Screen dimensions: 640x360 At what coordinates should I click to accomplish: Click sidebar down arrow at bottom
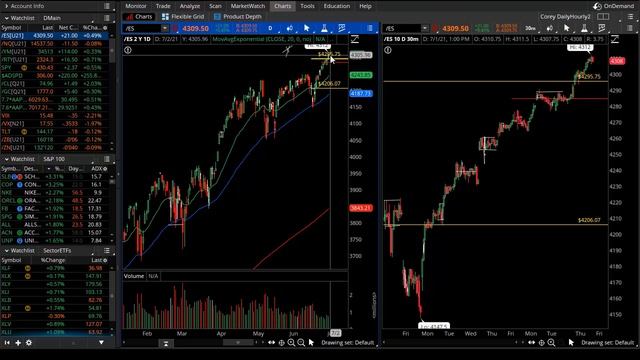(x=101, y=342)
